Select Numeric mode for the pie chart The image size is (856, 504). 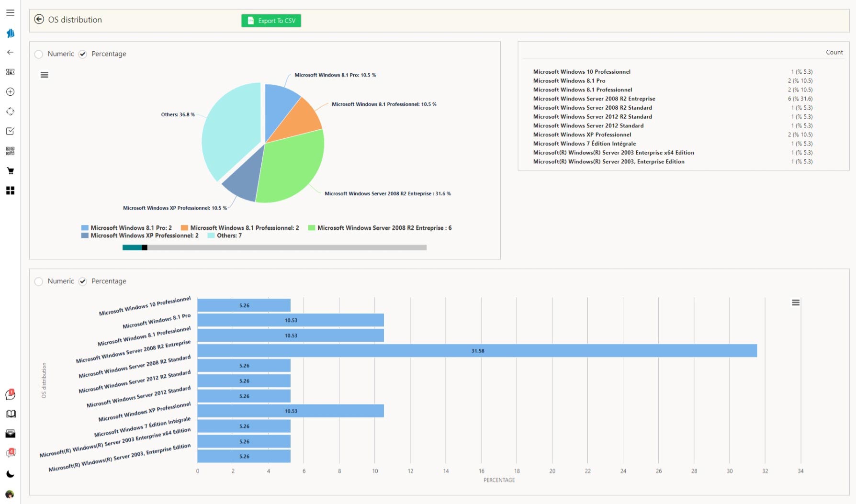39,54
